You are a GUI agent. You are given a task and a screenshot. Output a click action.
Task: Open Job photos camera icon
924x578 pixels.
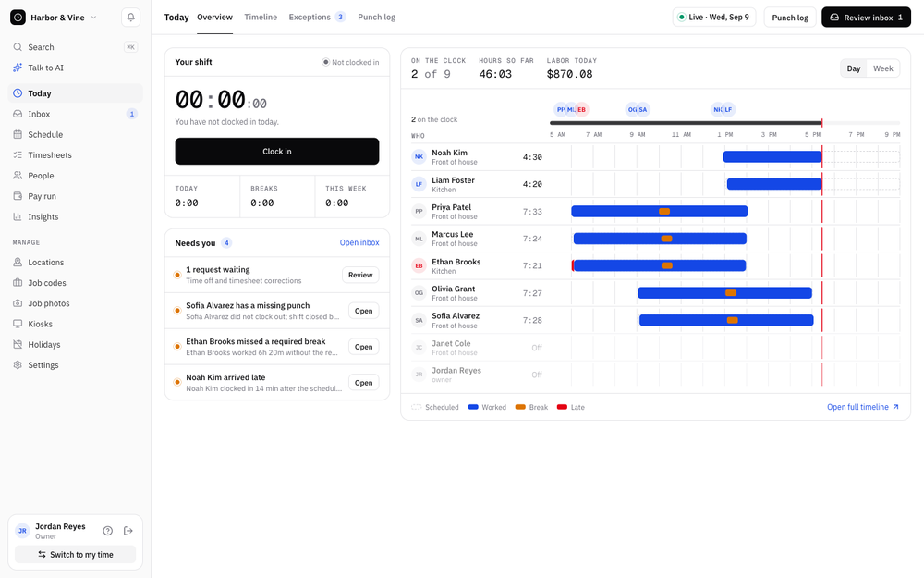pos(18,303)
